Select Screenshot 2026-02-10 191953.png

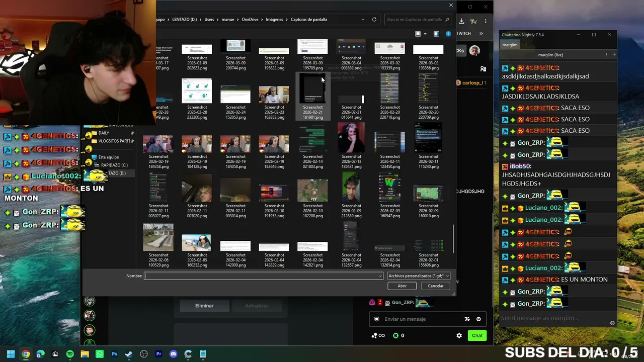coord(274,195)
